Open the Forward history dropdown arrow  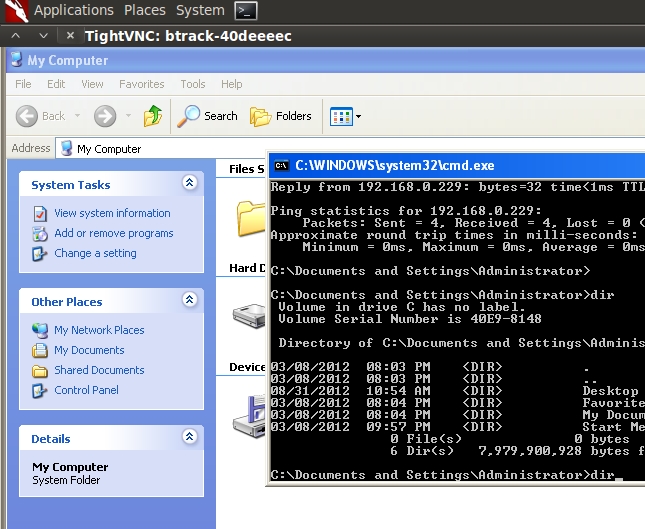(x=128, y=116)
